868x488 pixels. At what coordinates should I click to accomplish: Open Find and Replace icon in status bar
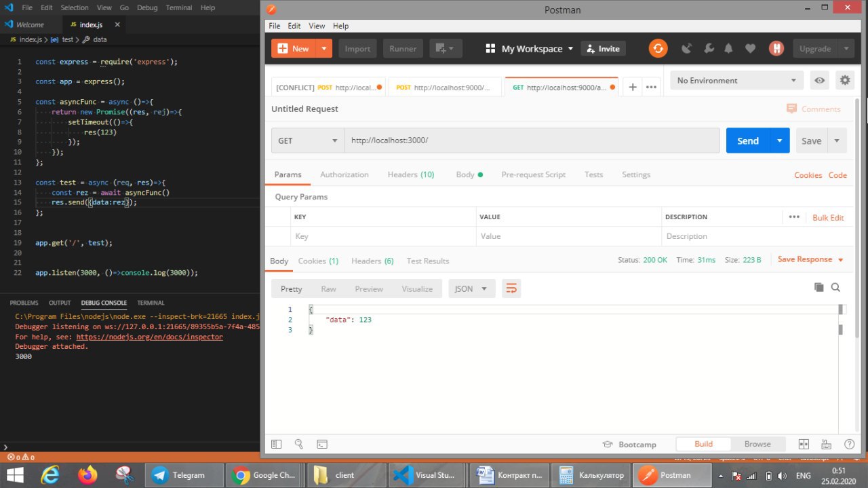[x=299, y=444]
